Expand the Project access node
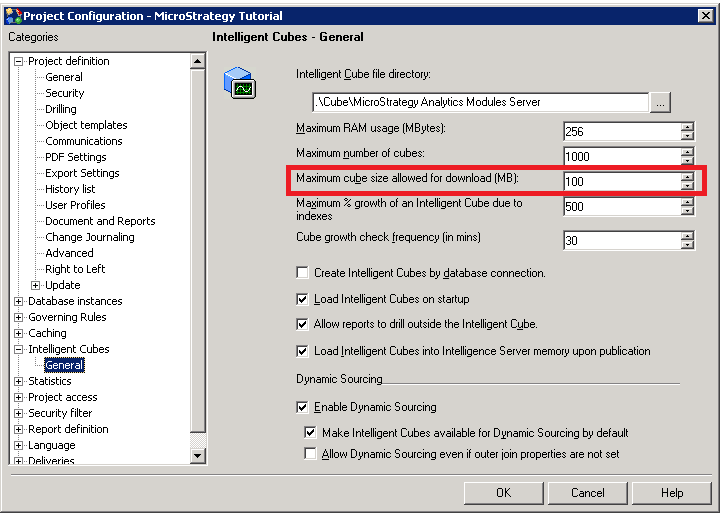This screenshot has height=519, width=723. (18, 397)
